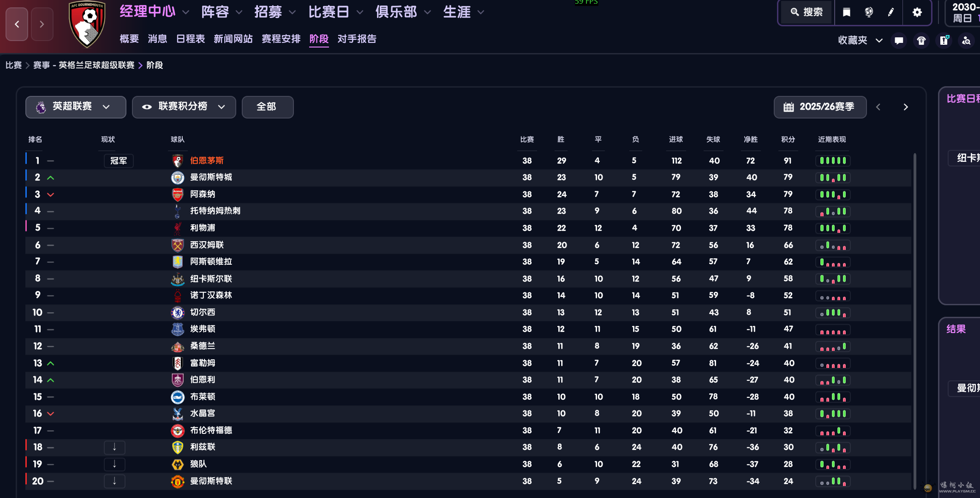Open 桑德兰 team row
980x498 pixels.
[468, 346]
